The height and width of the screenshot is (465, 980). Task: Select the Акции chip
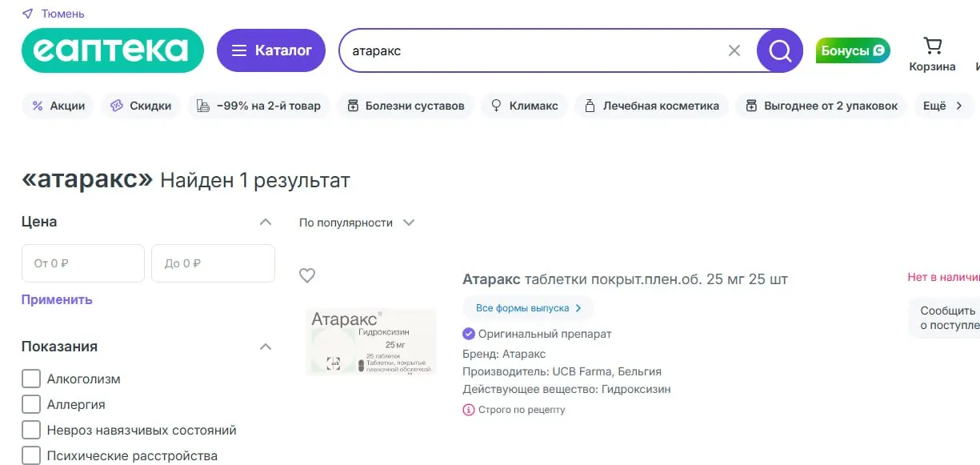(x=58, y=106)
